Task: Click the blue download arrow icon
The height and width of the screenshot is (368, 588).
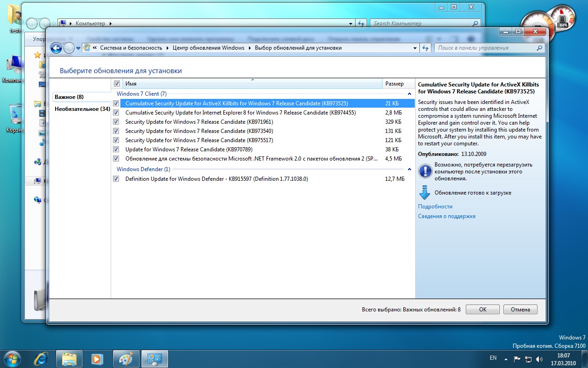Action: pyautogui.click(x=424, y=192)
